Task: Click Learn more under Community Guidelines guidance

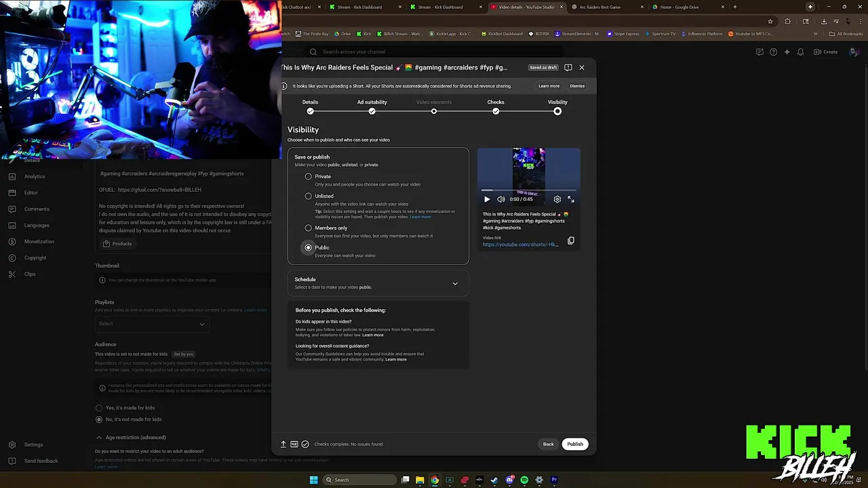Action: pyautogui.click(x=396, y=359)
